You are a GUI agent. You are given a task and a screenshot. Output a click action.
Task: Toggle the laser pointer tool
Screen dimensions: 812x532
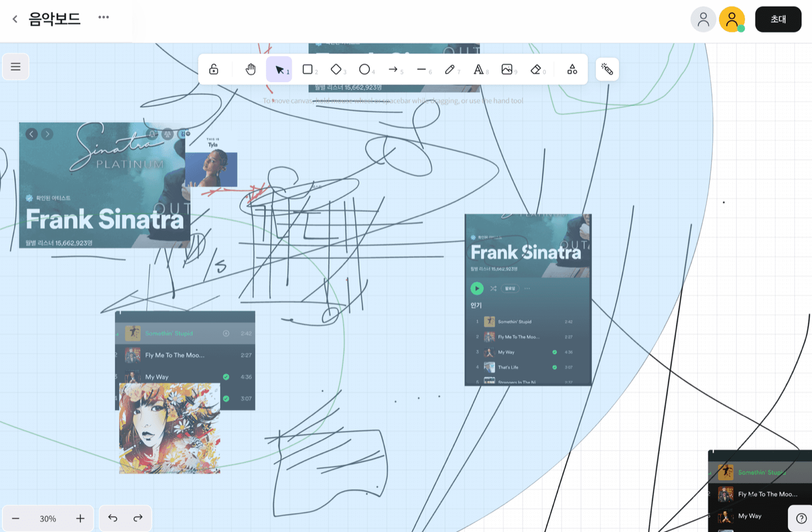click(607, 69)
